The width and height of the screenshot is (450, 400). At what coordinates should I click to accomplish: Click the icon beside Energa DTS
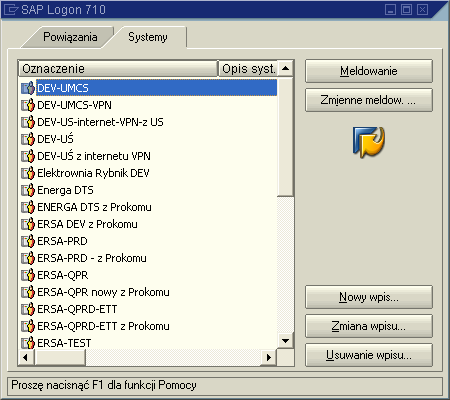point(28,190)
